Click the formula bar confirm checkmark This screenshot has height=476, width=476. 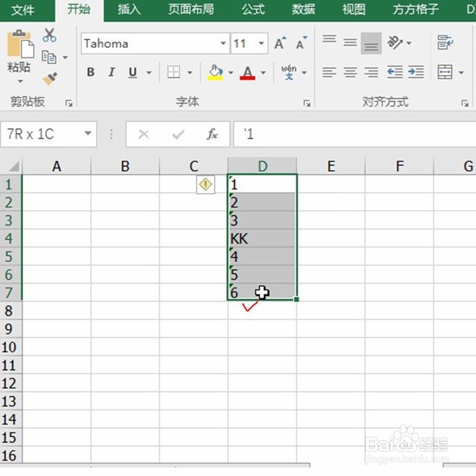[x=178, y=134]
